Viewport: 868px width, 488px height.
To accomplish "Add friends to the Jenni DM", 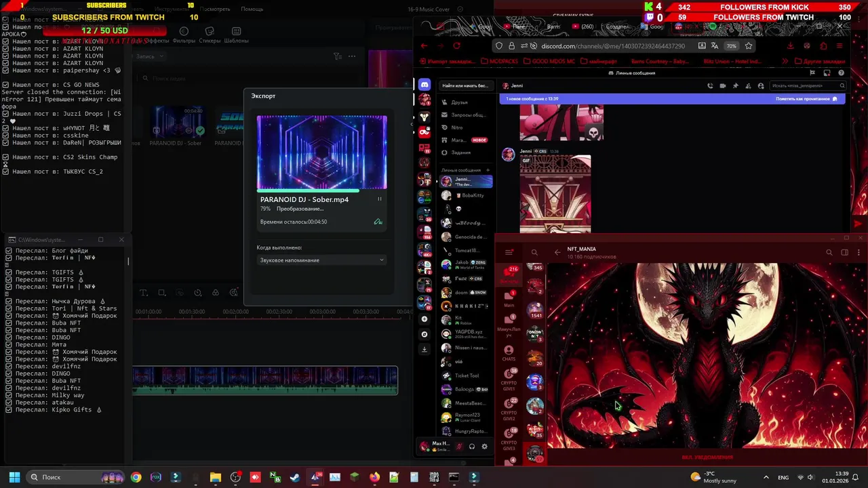I will pyautogui.click(x=748, y=86).
